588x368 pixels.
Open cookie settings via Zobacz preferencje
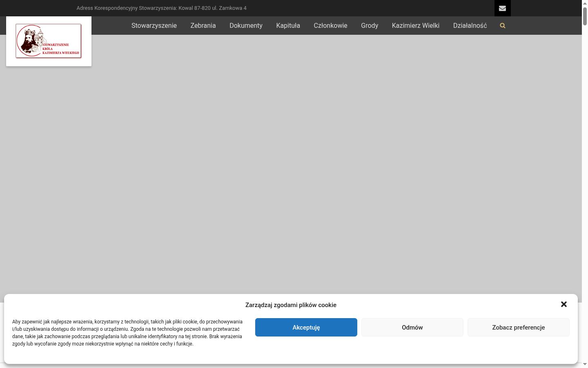519,328
